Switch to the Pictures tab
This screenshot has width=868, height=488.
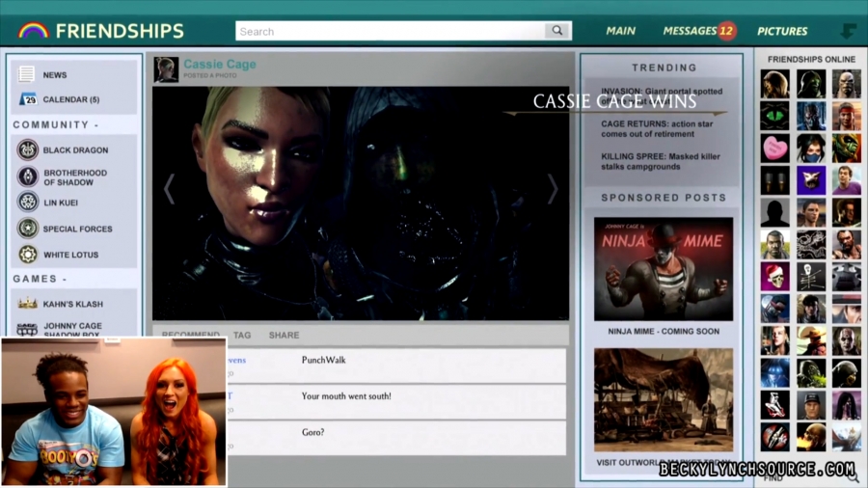[782, 31]
